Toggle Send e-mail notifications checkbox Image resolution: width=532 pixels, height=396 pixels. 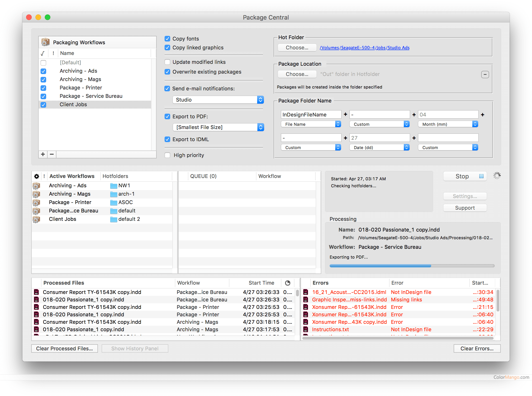coord(167,89)
